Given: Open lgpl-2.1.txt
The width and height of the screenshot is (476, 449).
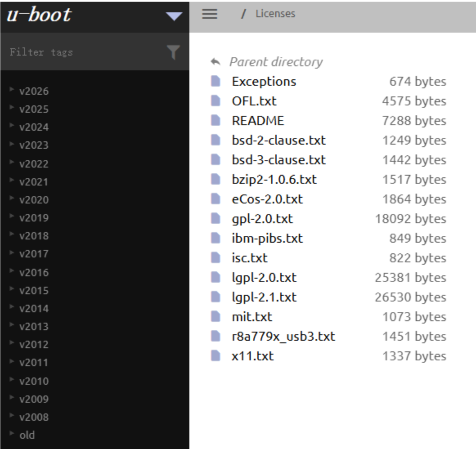Looking at the screenshot, I should tap(264, 297).
